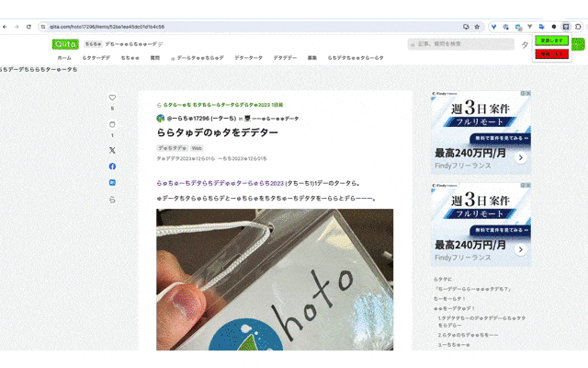Click the bottom icon in share sidebar
The height and width of the screenshot is (368, 588).
pos(112,200)
